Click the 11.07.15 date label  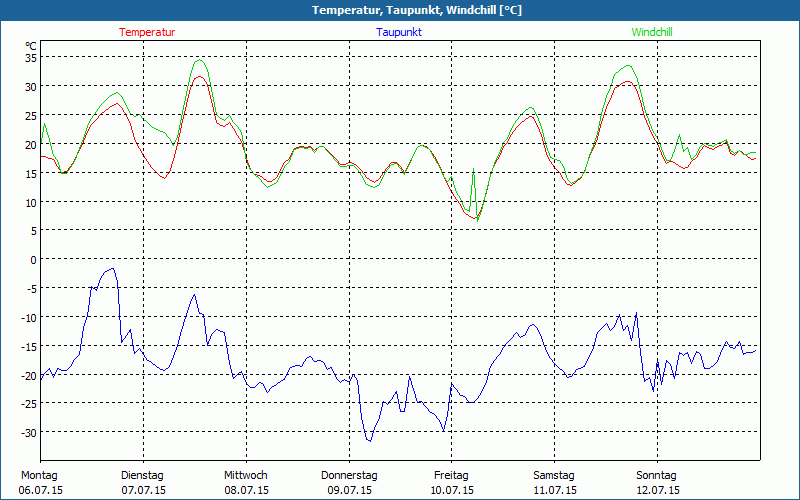click(x=555, y=490)
